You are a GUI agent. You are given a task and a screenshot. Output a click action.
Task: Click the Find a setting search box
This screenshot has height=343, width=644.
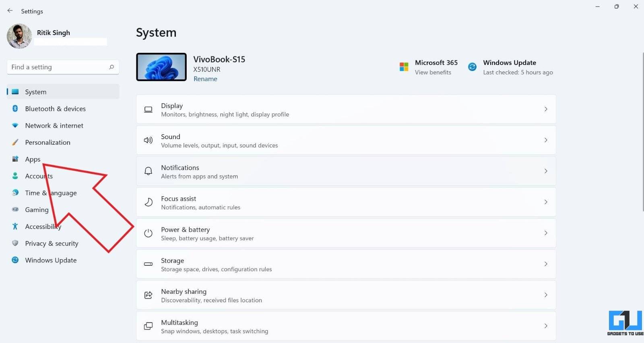63,67
